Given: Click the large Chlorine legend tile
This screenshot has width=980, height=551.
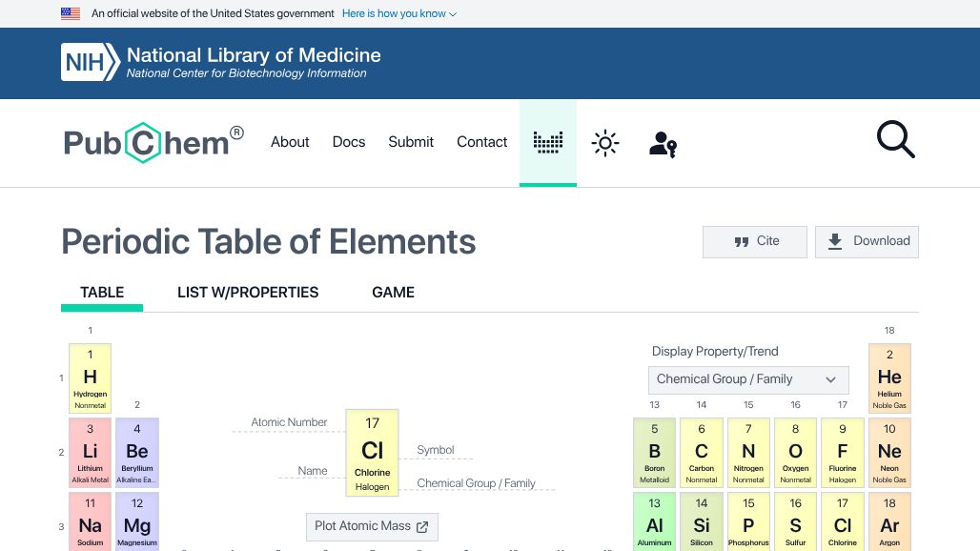Looking at the screenshot, I should click(x=372, y=453).
